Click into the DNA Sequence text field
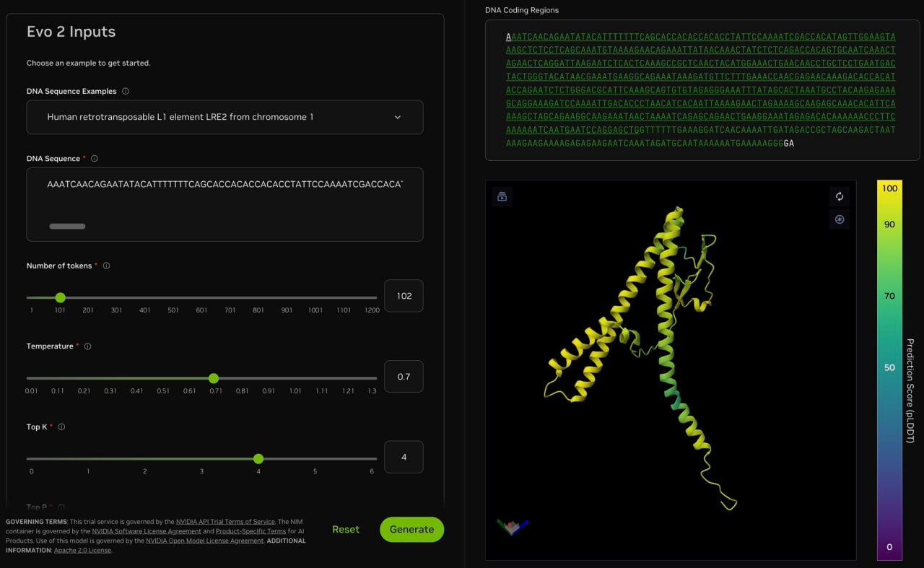924x568 pixels. [225, 204]
